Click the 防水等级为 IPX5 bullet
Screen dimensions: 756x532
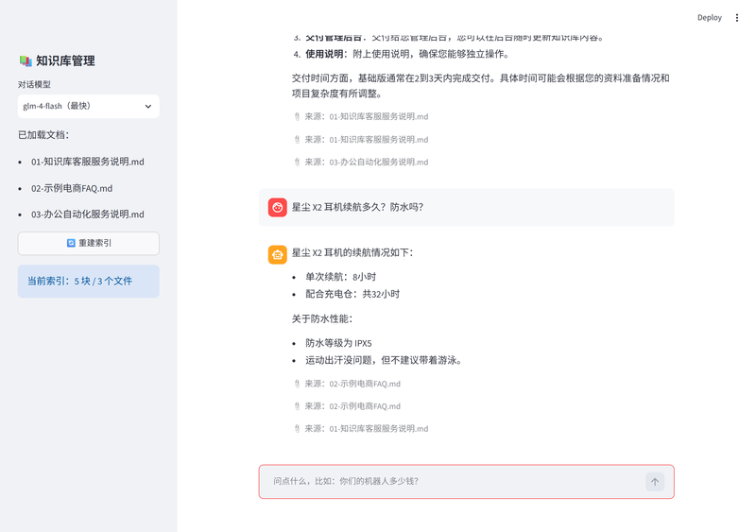(338, 343)
